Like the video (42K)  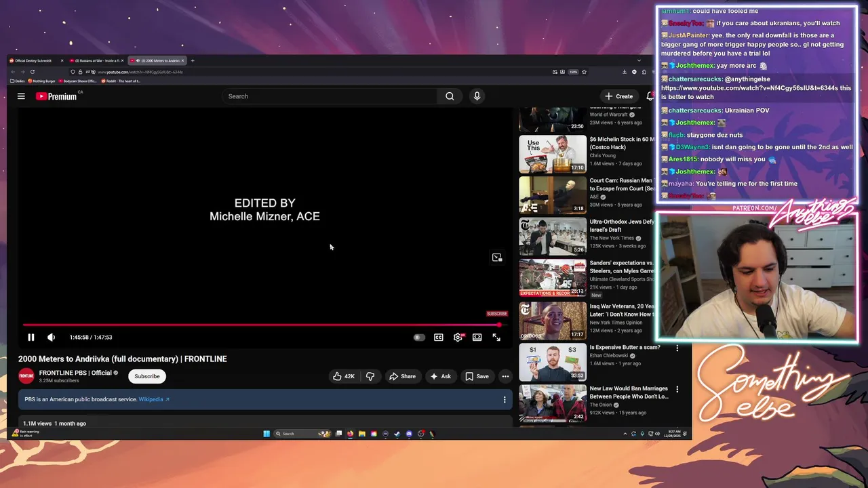[344, 376]
